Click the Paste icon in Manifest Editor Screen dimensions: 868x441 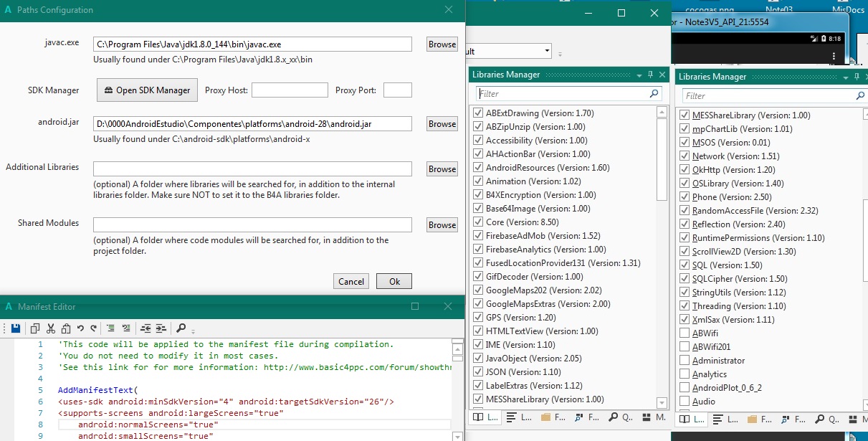click(66, 328)
